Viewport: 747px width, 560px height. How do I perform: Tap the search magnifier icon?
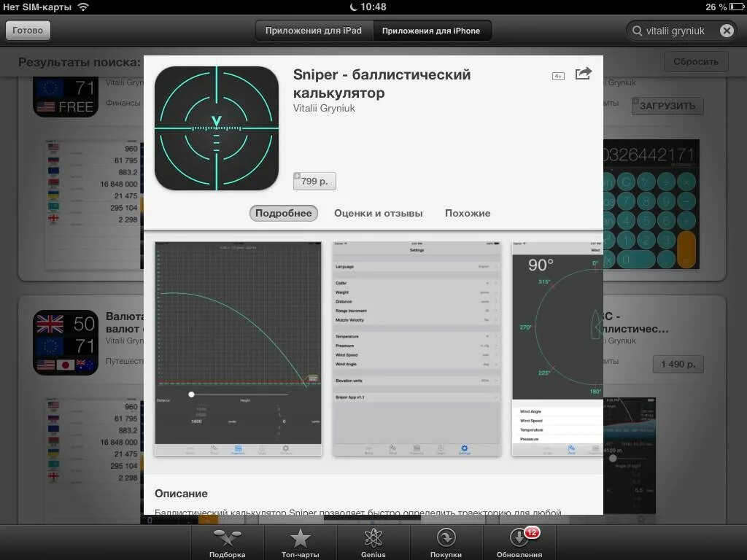(637, 31)
